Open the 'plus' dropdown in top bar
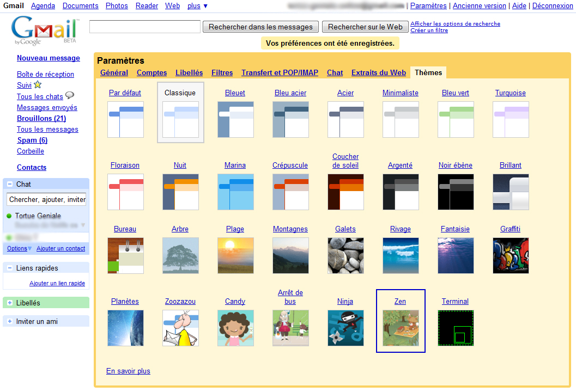576x392 pixels. point(197,6)
